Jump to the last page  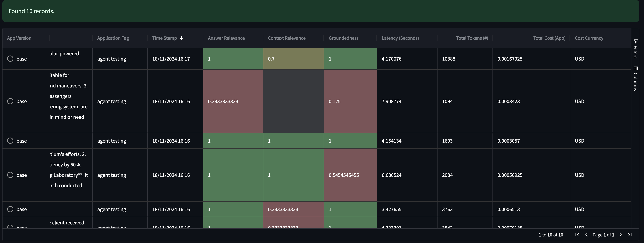630,235
